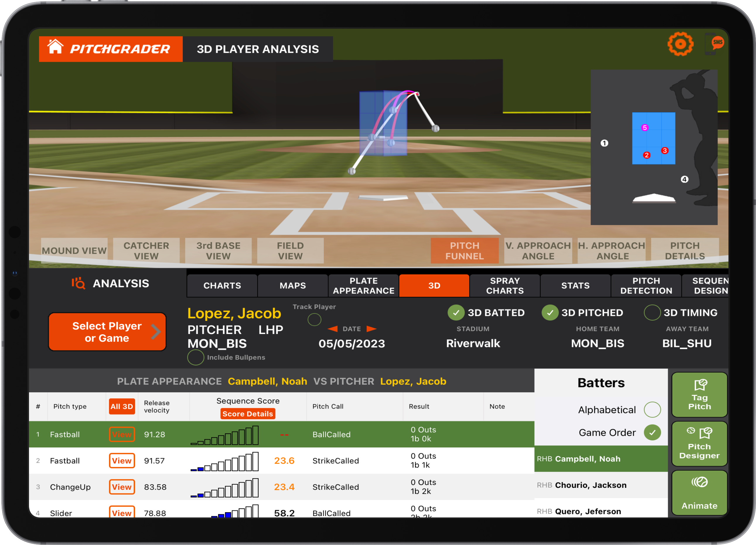Open the settings gear icon

pos(680,43)
